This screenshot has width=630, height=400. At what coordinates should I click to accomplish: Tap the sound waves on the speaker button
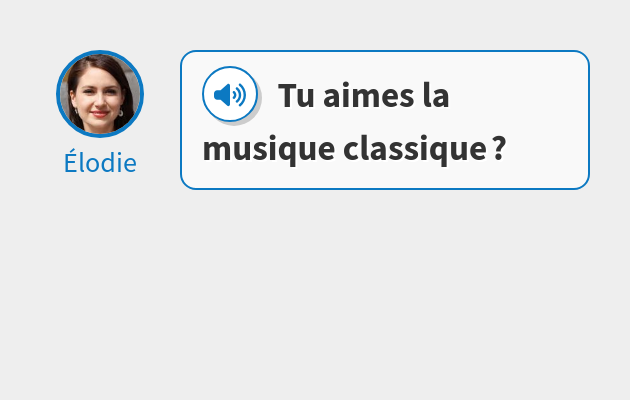[239, 95]
